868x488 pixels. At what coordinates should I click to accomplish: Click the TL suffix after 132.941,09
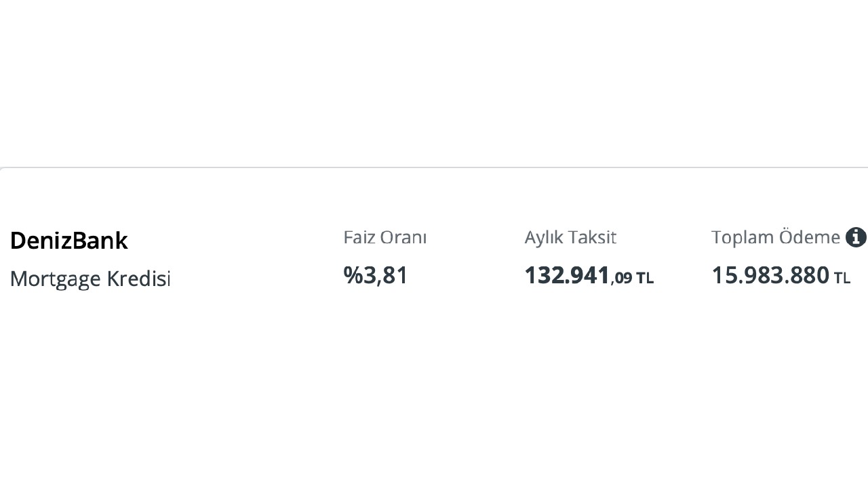click(x=644, y=278)
